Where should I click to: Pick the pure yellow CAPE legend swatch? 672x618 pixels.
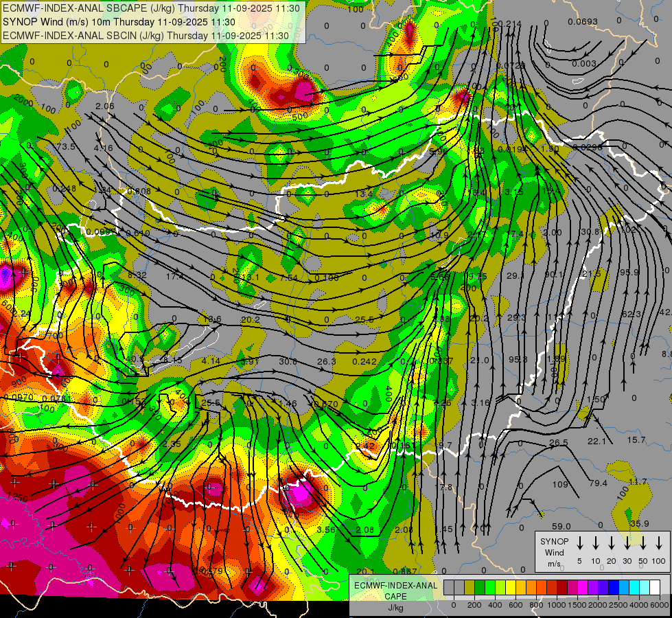511,588
